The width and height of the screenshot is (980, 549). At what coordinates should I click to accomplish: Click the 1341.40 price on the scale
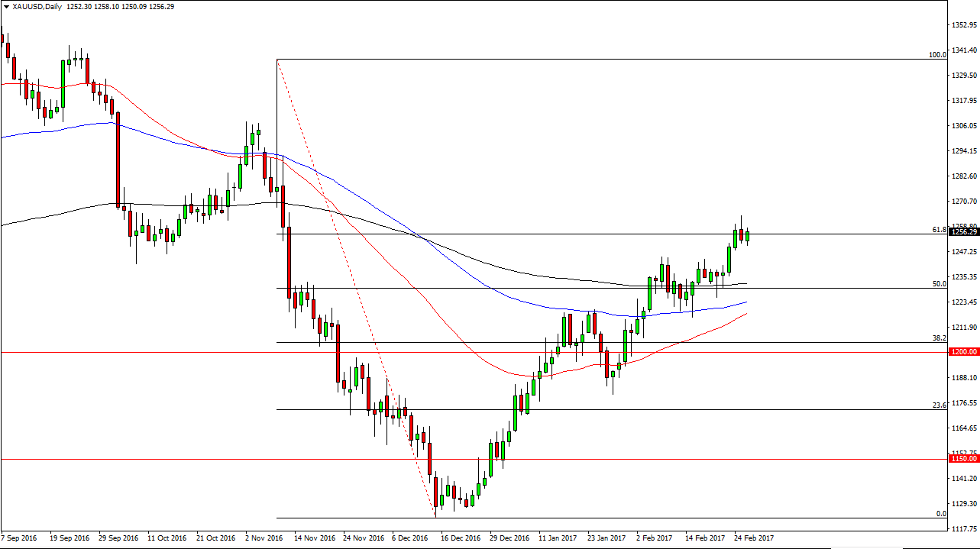(963, 50)
